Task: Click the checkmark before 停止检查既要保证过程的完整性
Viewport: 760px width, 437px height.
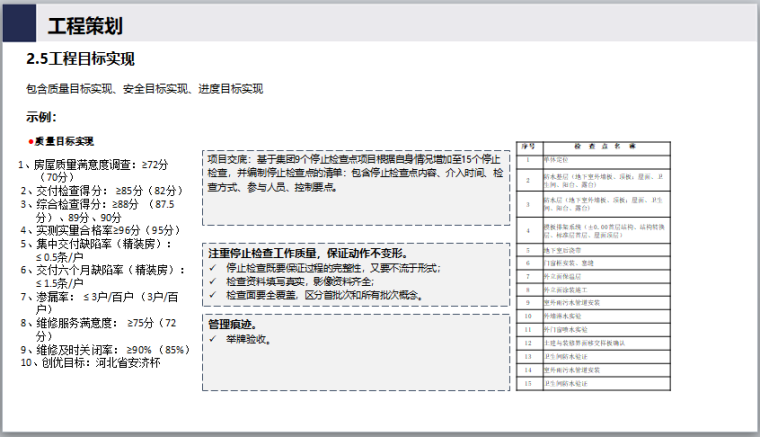Action: [x=215, y=268]
